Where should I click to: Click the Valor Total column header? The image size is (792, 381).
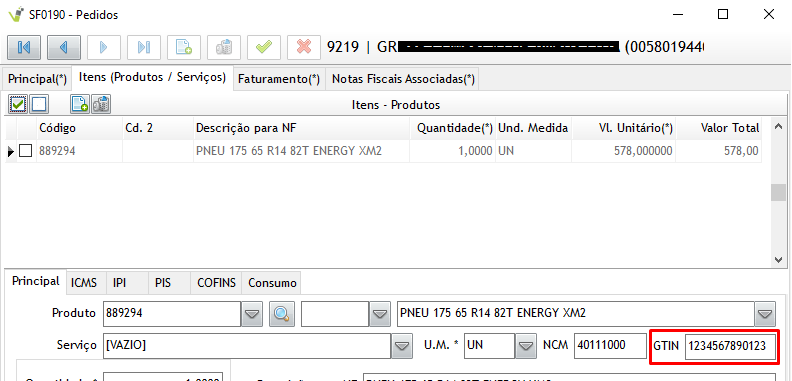pyautogui.click(x=730, y=128)
